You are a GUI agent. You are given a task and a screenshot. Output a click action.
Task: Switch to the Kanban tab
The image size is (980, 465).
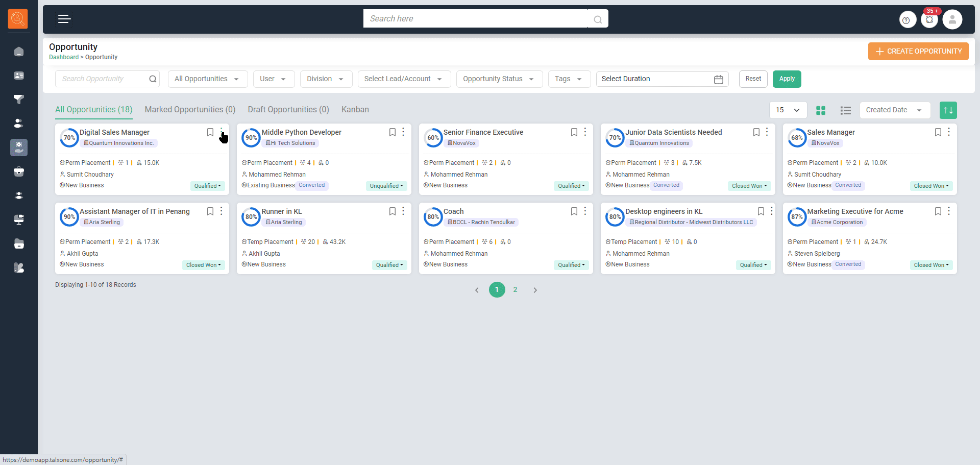355,110
